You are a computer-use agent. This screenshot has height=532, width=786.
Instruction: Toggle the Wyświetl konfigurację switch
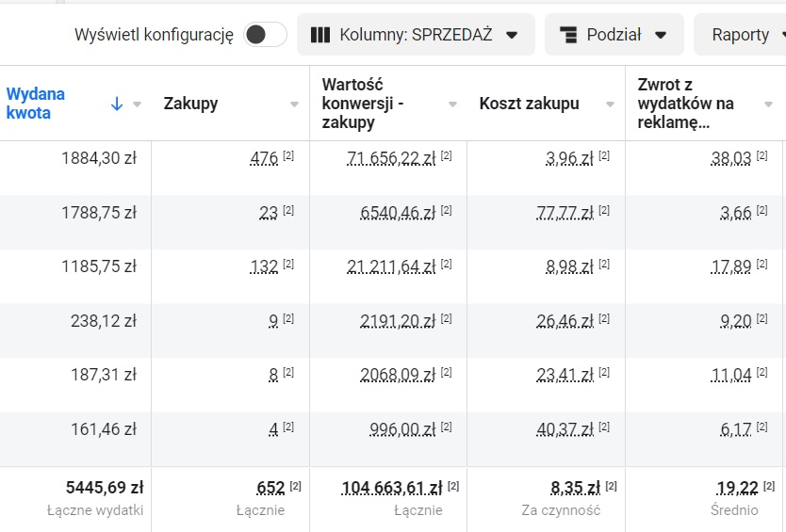point(265,35)
